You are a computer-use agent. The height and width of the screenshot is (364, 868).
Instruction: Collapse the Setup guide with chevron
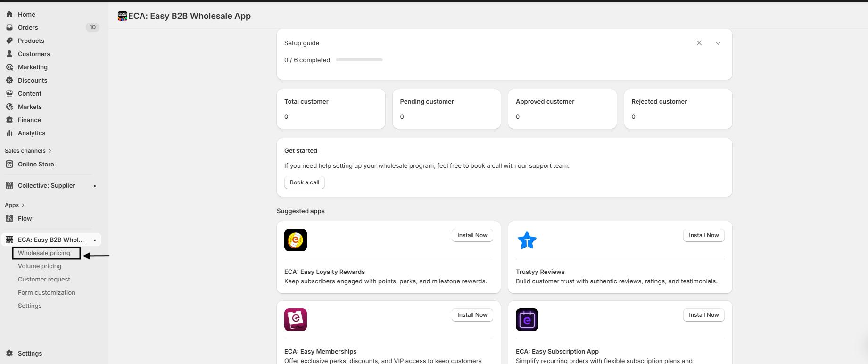point(718,43)
